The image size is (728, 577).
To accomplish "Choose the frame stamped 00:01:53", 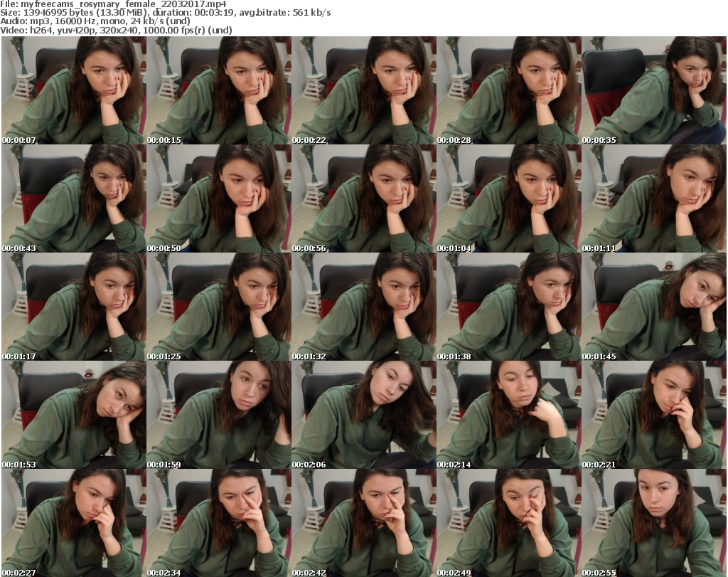I will (x=74, y=415).
